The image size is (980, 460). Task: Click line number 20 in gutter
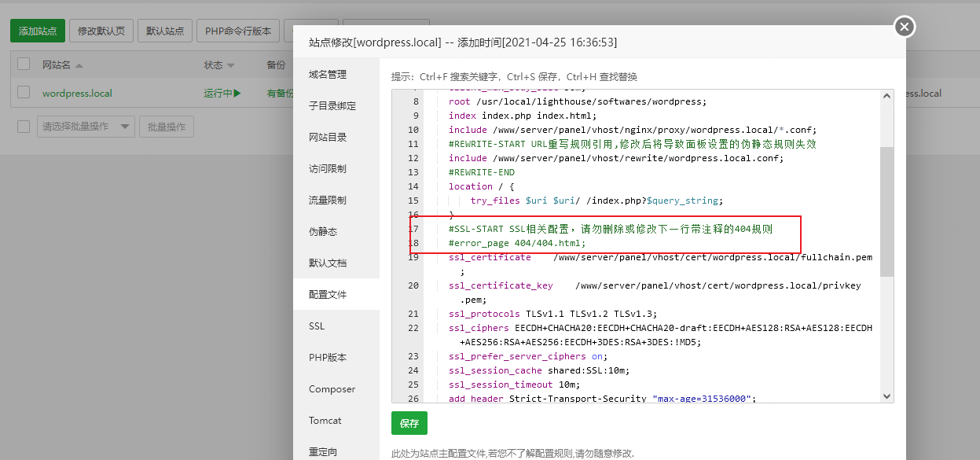click(x=413, y=285)
